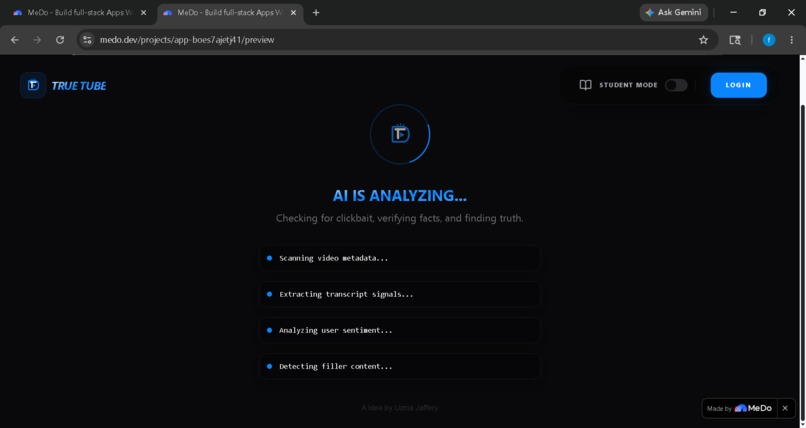The image size is (806, 428).
Task: Click the True Tube logo icon
Action: [x=33, y=85]
